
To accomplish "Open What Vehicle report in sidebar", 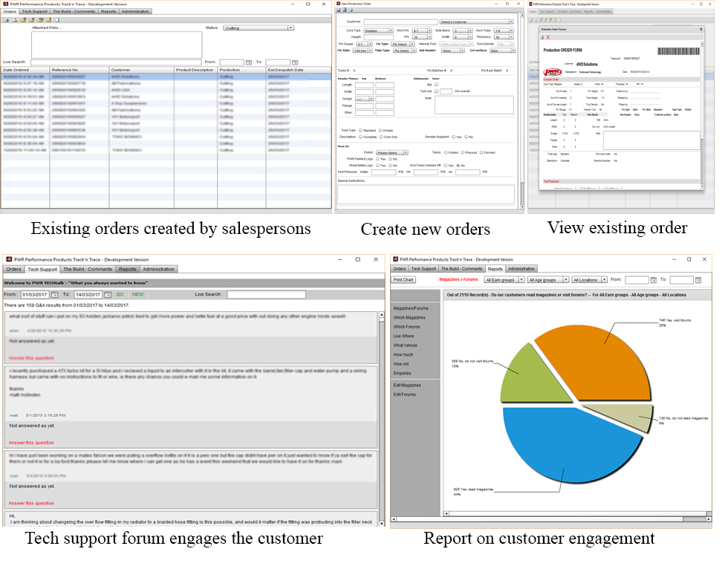I will 406,345.
